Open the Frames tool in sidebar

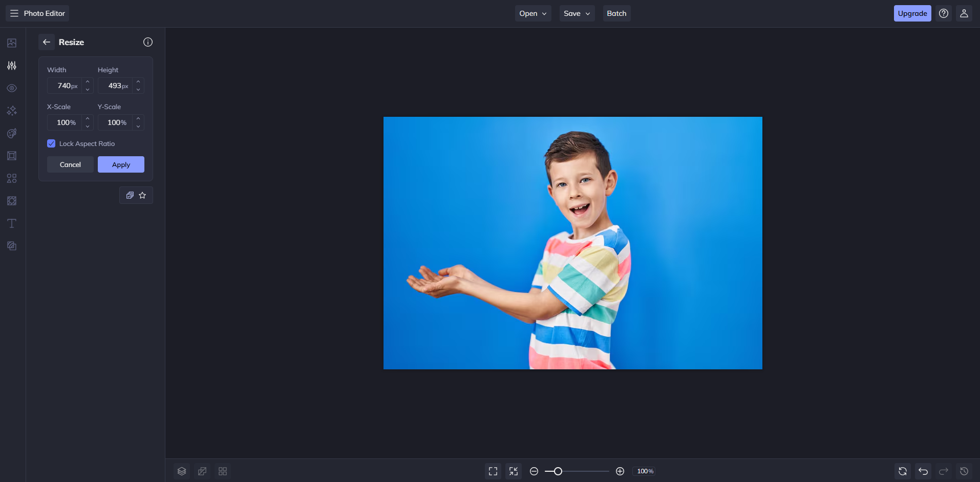point(11,156)
